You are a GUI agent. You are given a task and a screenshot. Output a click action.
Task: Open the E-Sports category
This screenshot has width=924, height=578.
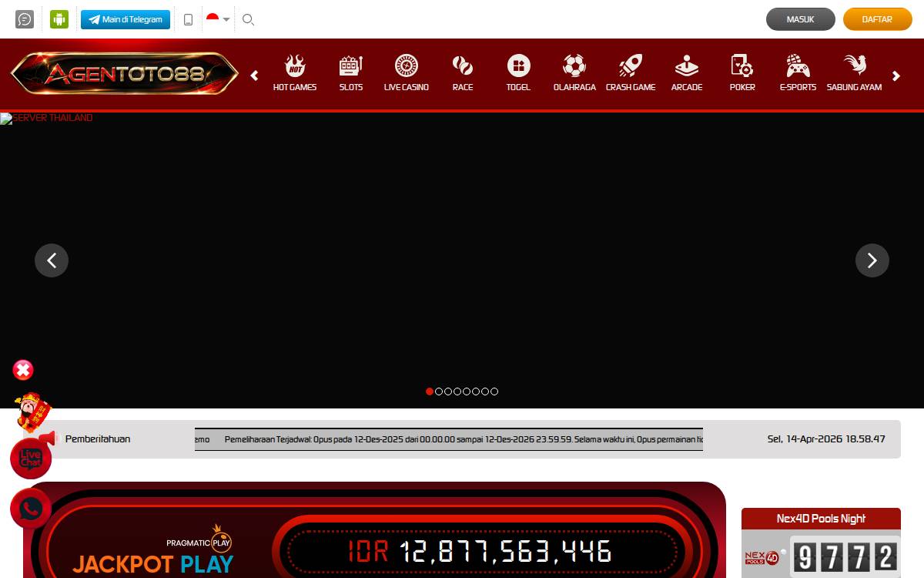pyautogui.click(x=798, y=74)
